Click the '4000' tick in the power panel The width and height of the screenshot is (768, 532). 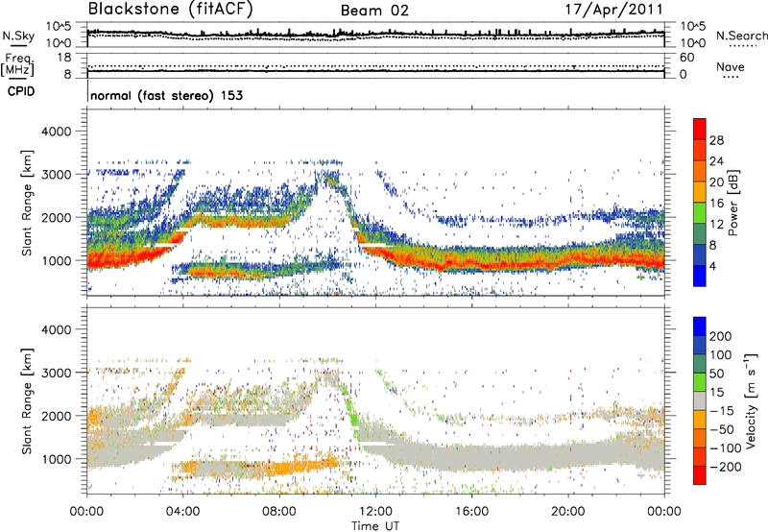tap(57, 132)
